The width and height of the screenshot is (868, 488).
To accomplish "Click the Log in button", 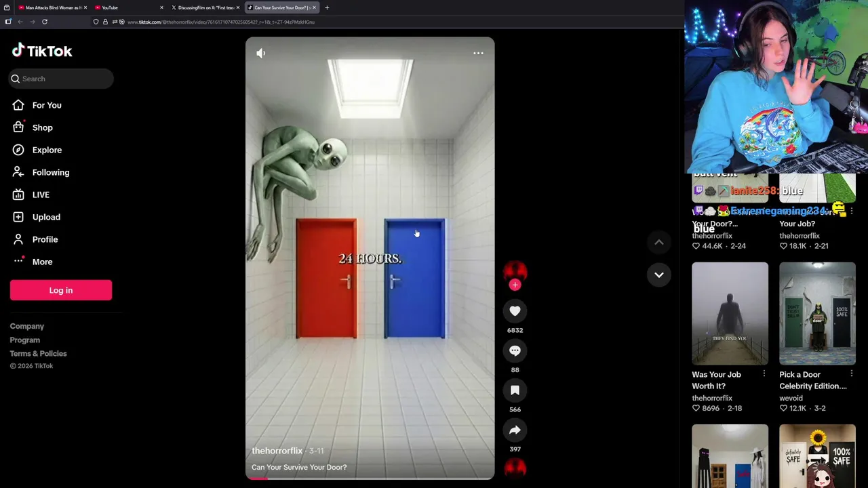I will pos(61,290).
